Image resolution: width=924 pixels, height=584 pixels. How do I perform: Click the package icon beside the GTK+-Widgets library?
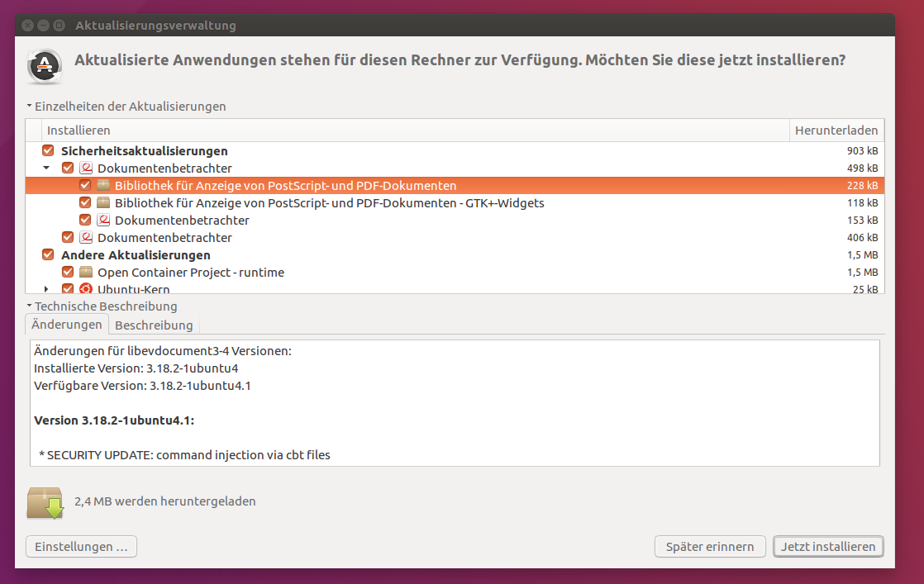point(103,203)
